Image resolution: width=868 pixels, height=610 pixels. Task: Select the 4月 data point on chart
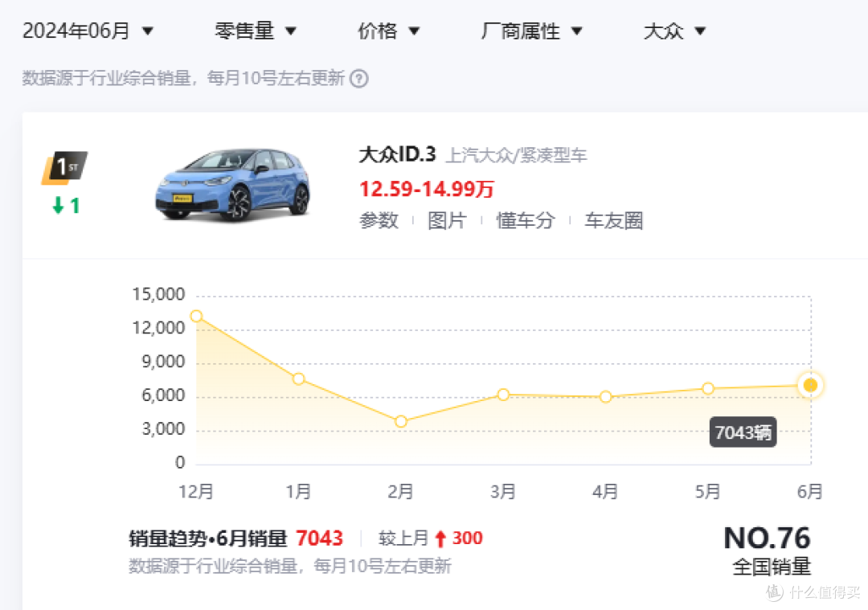[606, 397]
